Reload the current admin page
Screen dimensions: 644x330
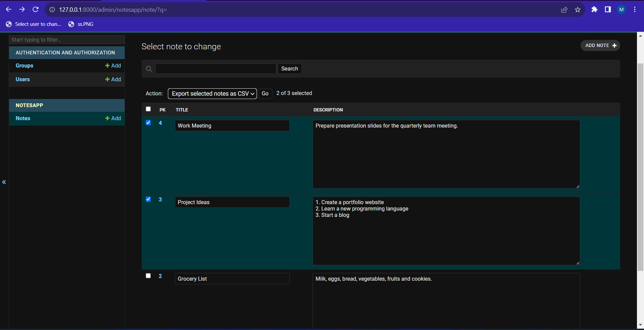[35, 9]
